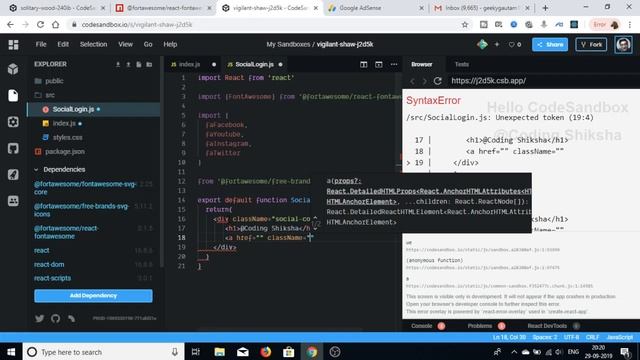
Task: Go back in preview browser
Action: [412, 81]
